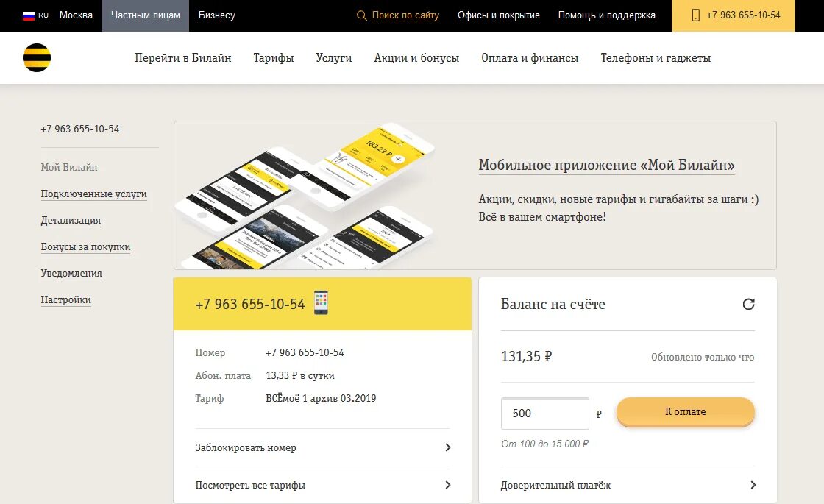Open the 'Услуги' menu

click(x=334, y=58)
